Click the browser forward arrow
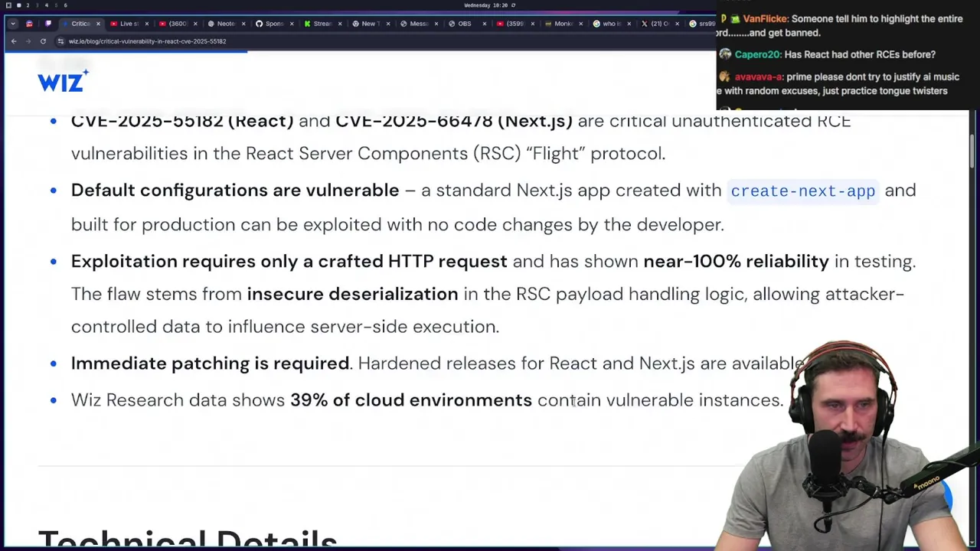The width and height of the screenshot is (980, 551). click(x=28, y=41)
